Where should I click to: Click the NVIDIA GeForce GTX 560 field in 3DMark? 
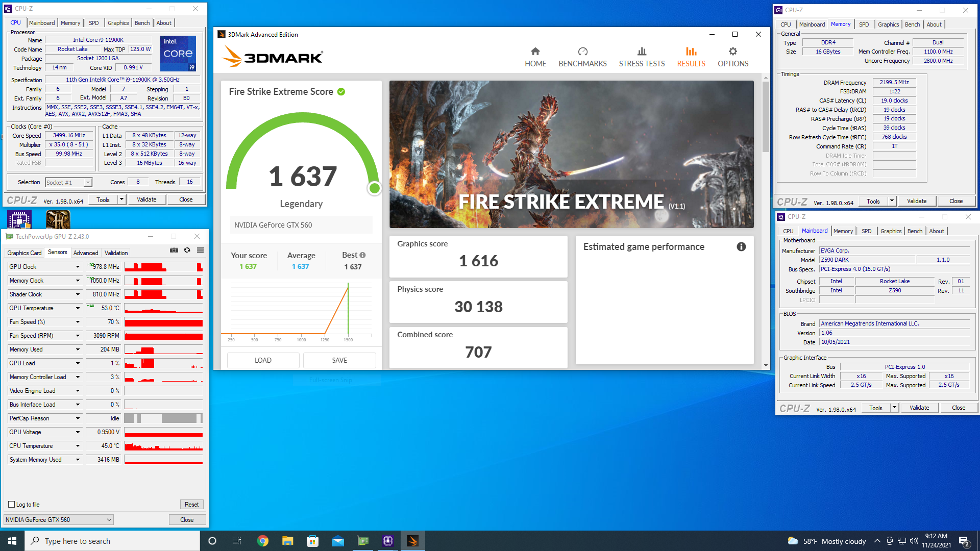301,225
